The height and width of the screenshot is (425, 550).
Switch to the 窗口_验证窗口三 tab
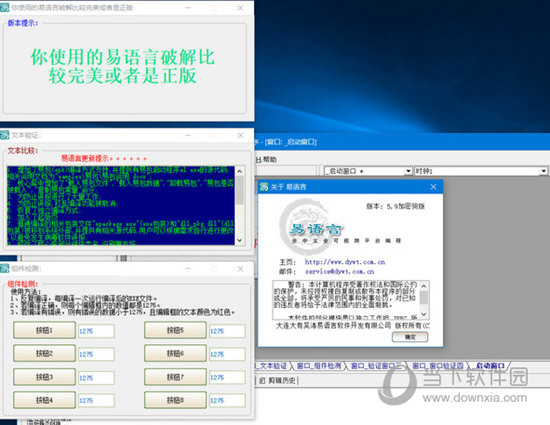tap(376, 366)
